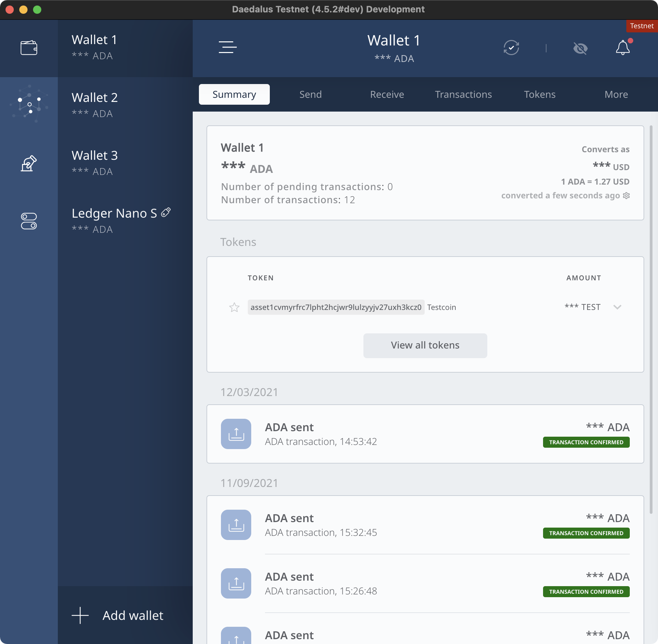Expand the Testcoin token row chevron

click(617, 307)
